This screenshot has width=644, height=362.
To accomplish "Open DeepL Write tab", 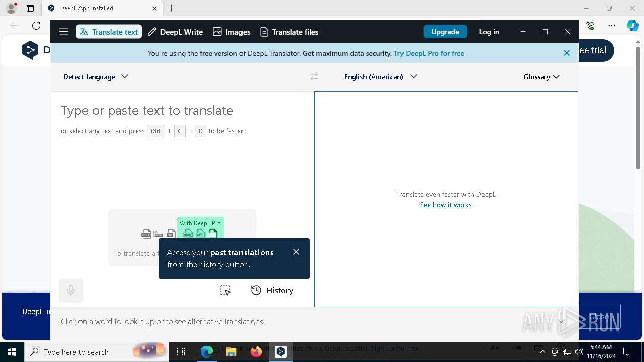I will tap(176, 32).
